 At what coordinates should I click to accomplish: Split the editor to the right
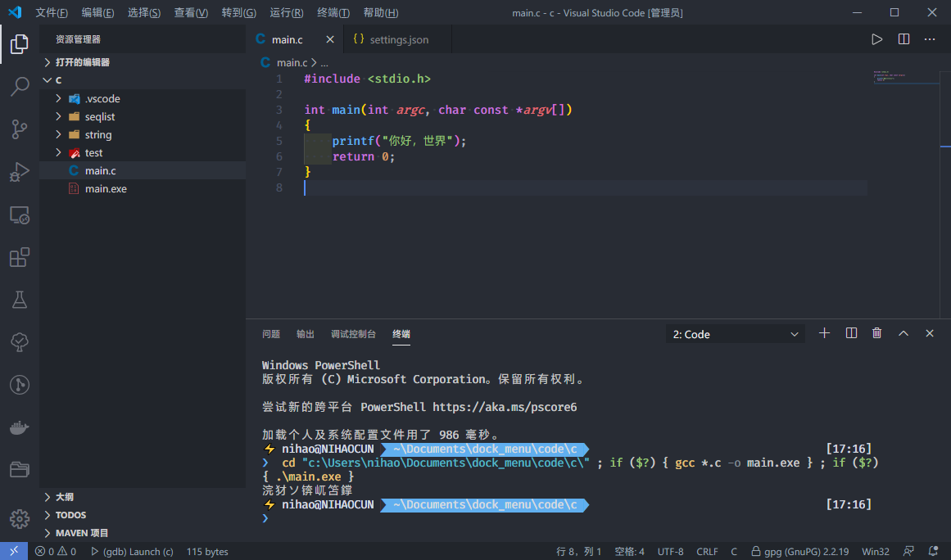(903, 39)
